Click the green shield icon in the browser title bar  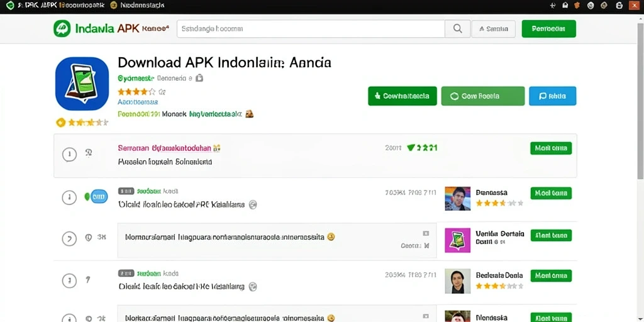coord(10,6)
